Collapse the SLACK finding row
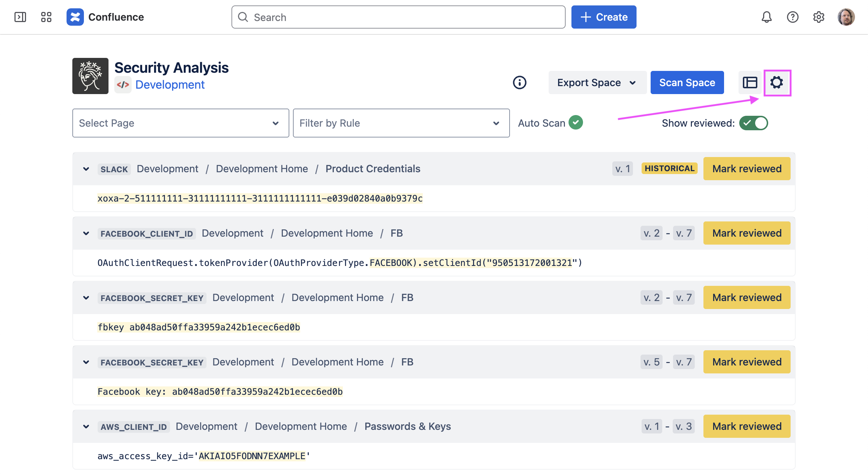Image resolution: width=868 pixels, height=474 pixels. click(86, 169)
